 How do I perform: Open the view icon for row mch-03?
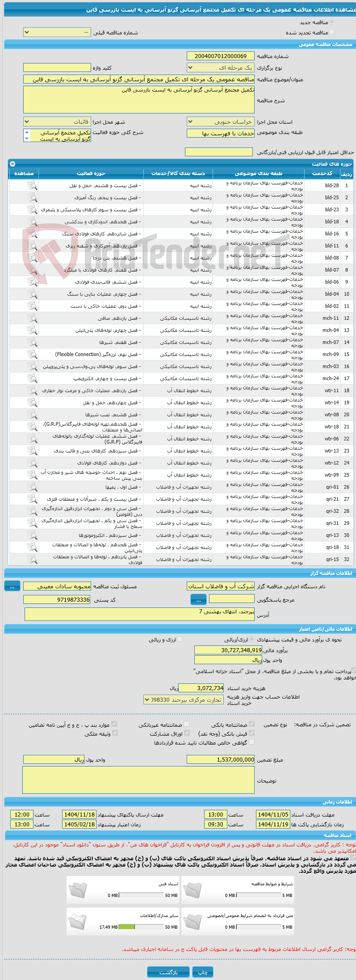coord(32,366)
